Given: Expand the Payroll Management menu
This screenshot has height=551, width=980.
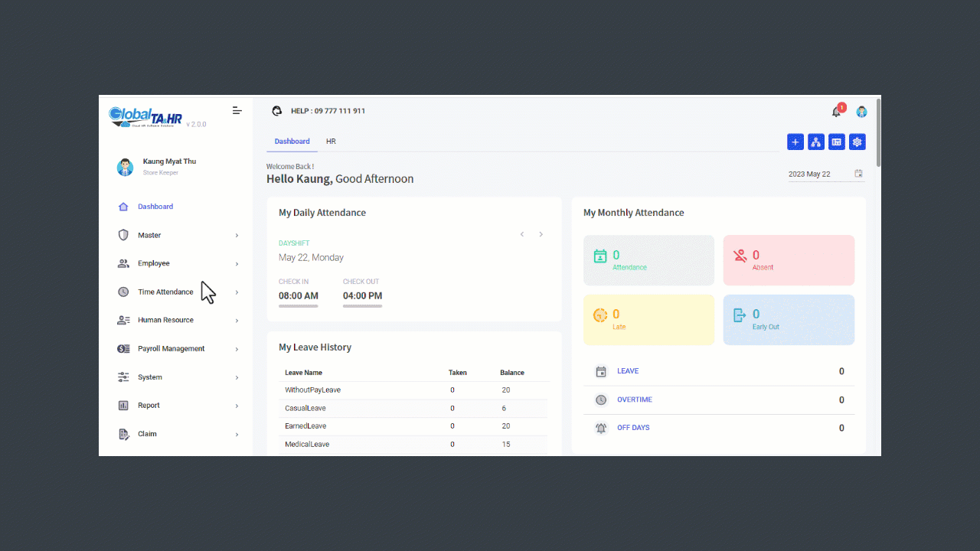Looking at the screenshot, I should point(178,349).
